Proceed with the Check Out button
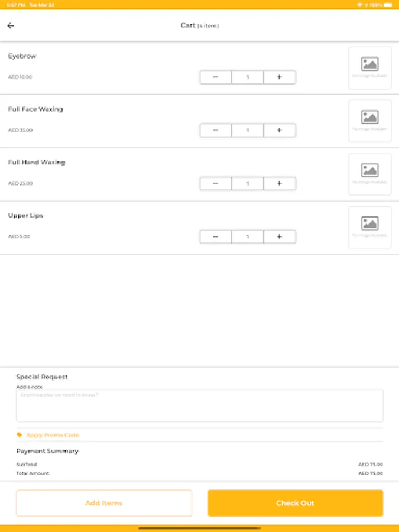This screenshot has width=399, height=532. coord(295,503)
